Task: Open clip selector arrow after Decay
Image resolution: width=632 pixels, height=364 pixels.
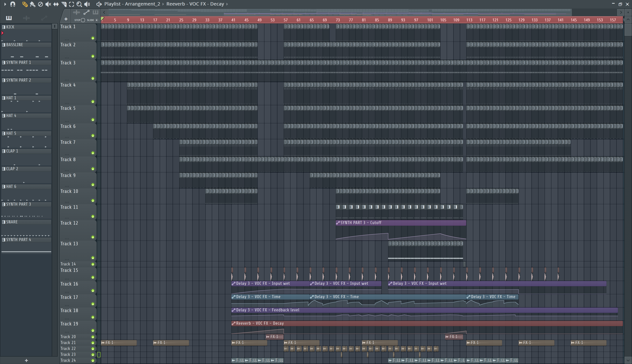Action: coord(227,4)
